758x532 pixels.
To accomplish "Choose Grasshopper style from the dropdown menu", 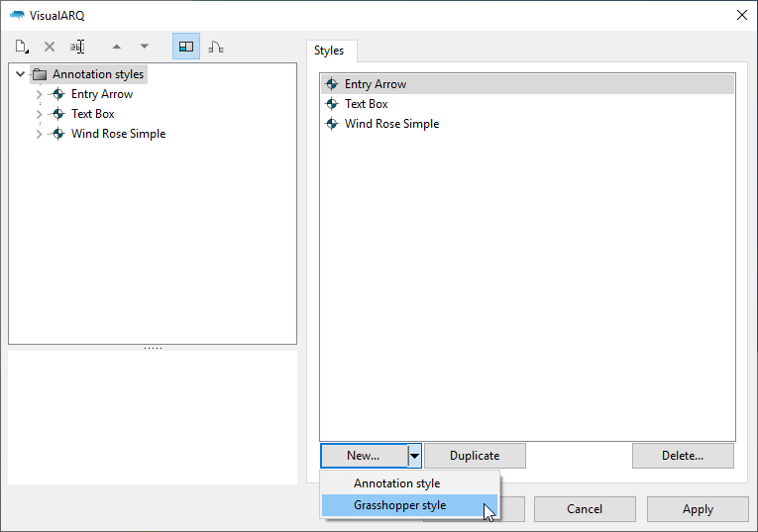I will (x=409, y=505).
